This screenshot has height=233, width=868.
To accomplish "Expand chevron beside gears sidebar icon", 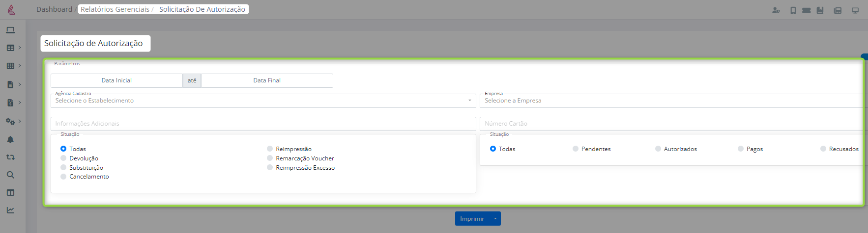I will (20, 121).
